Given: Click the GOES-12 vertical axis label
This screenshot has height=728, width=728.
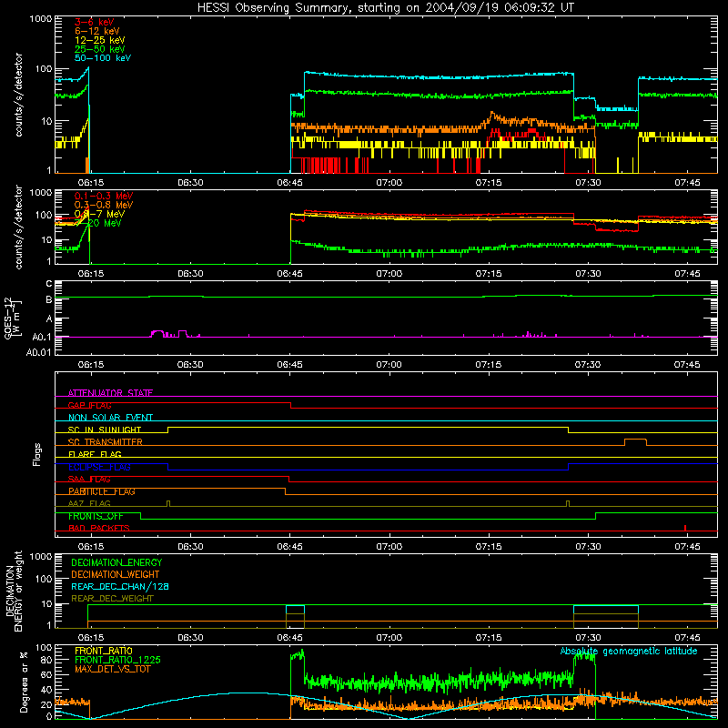Looking at the screenshot, I should tap(13, 318).
